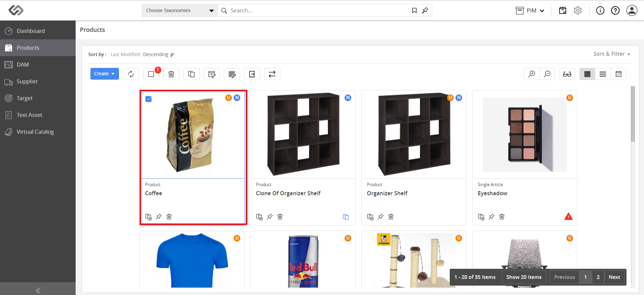The height and width of the screenshot is (295, 644).
Task: Zoom in using the magnifier plus icon
Action: [x=532, y=74]
